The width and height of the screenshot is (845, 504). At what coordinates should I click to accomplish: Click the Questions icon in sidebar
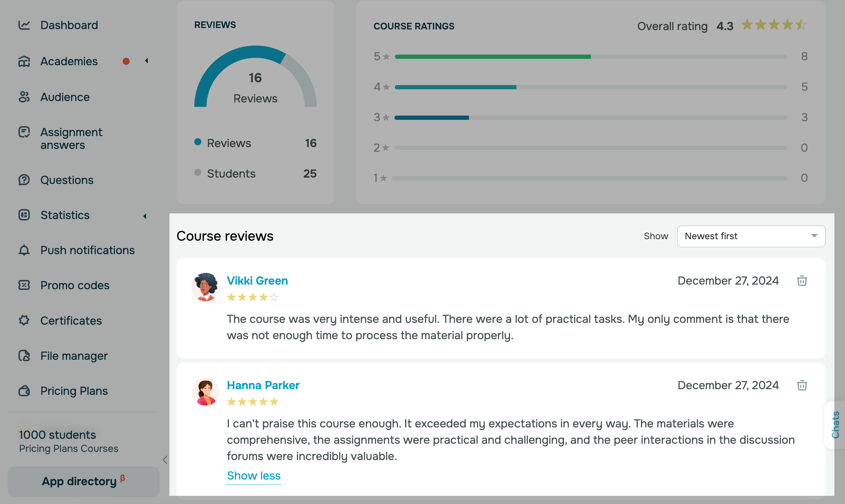click(24, 180)
